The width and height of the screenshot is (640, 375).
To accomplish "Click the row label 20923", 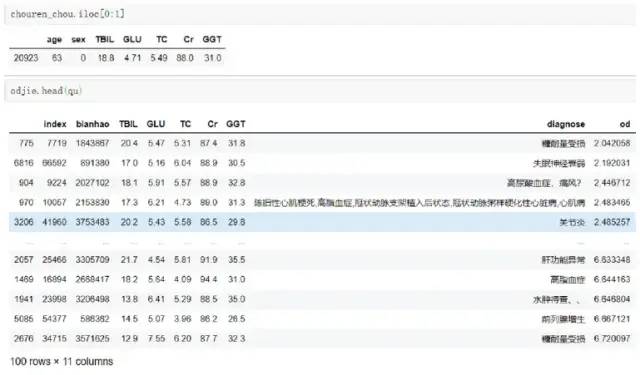I will tap(26, 58).
